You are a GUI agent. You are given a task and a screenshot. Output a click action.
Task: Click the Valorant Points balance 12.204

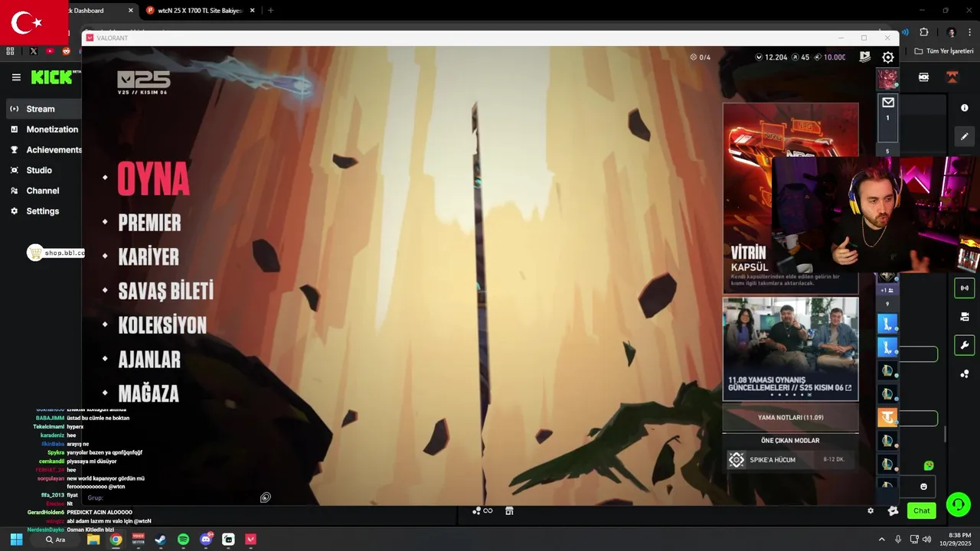[x=771, y=57]
